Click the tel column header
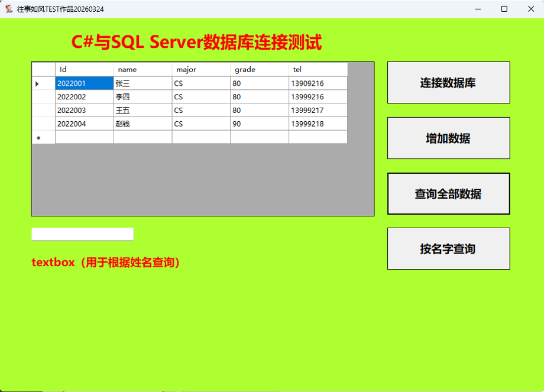Viewport: 544px width, 392px height. point(318,69)
